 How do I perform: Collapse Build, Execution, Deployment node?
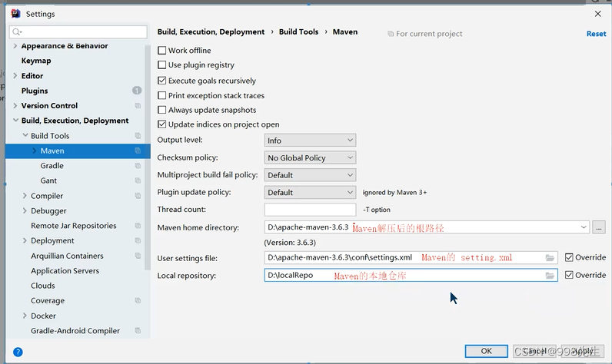click(15, 121)
